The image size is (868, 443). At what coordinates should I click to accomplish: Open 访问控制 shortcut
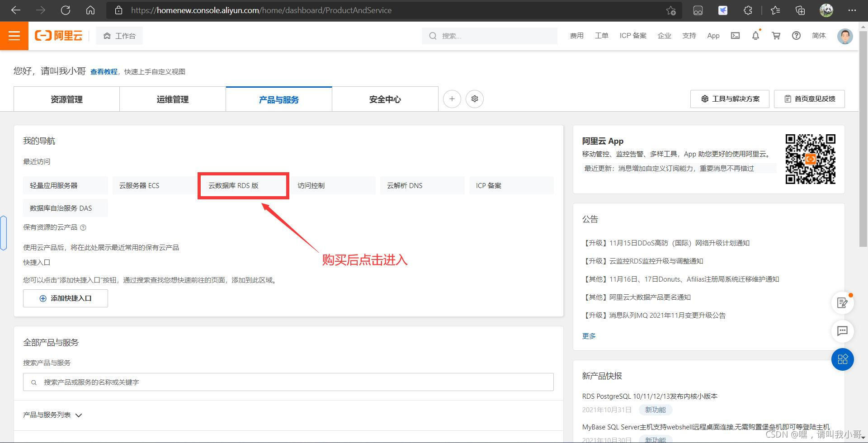click(x=333, y=185)
